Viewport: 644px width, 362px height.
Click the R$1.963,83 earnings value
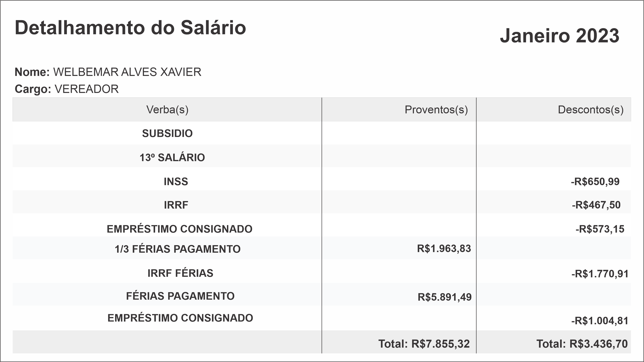[444, 249]
